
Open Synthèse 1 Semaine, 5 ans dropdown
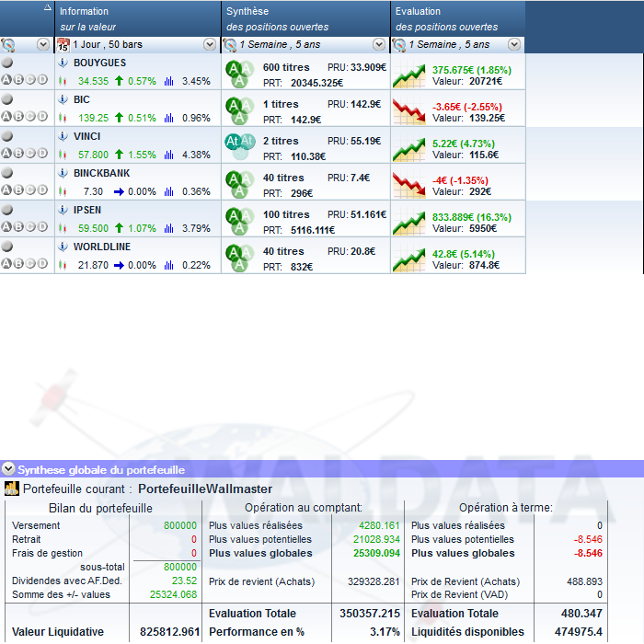click(379, 44)
